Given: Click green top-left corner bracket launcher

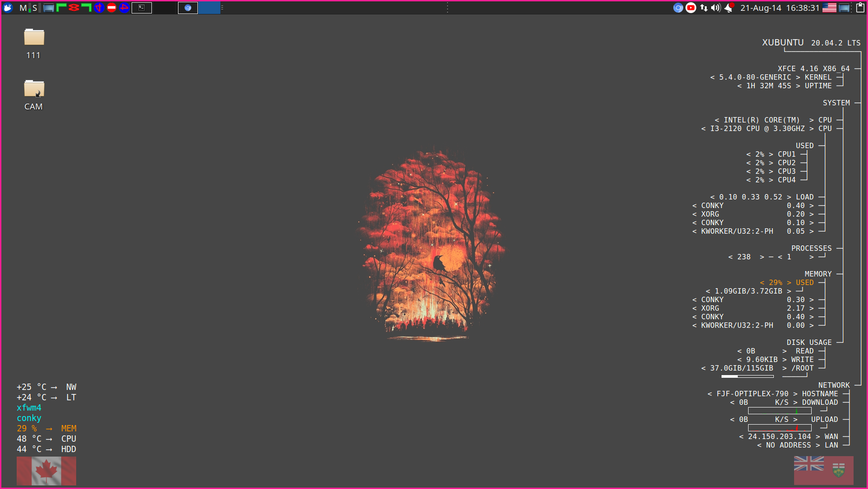Looking at the screenshot, I should coord(61,8).
